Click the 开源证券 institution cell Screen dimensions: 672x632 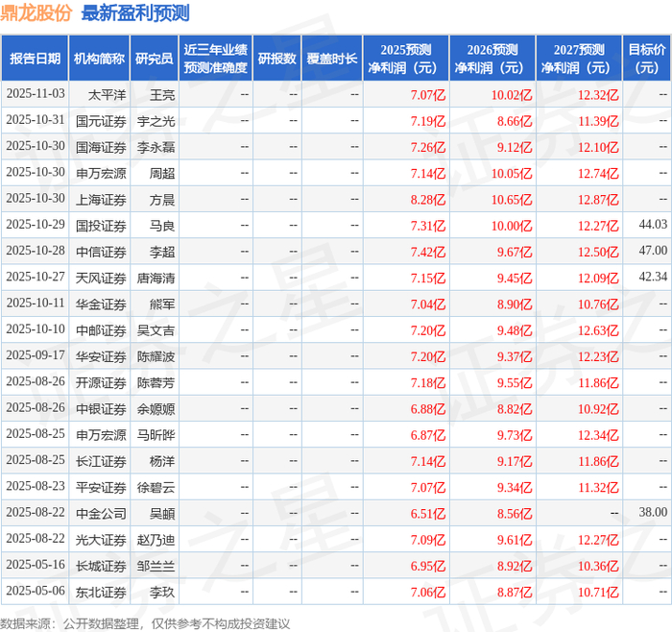pos(101,382)
